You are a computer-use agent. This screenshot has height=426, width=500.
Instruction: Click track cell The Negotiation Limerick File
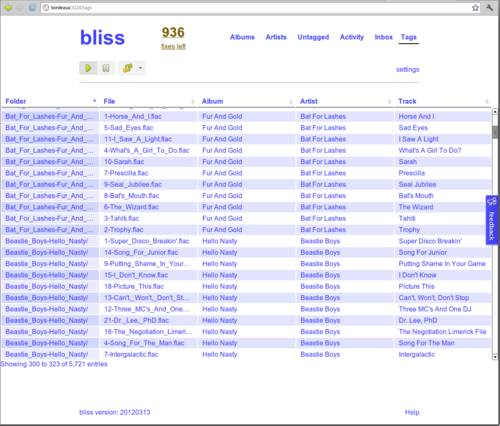tap(443, 332)
